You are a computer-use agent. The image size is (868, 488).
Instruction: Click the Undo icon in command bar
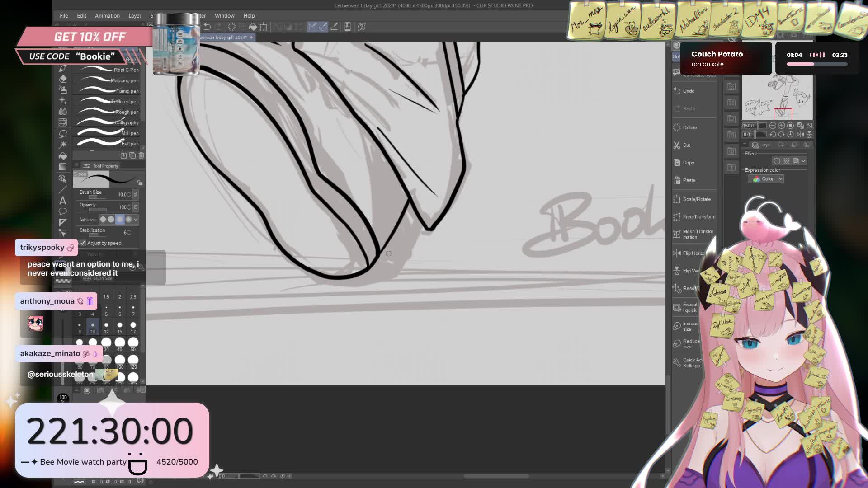pyautogui.click(x=207, y=27)
